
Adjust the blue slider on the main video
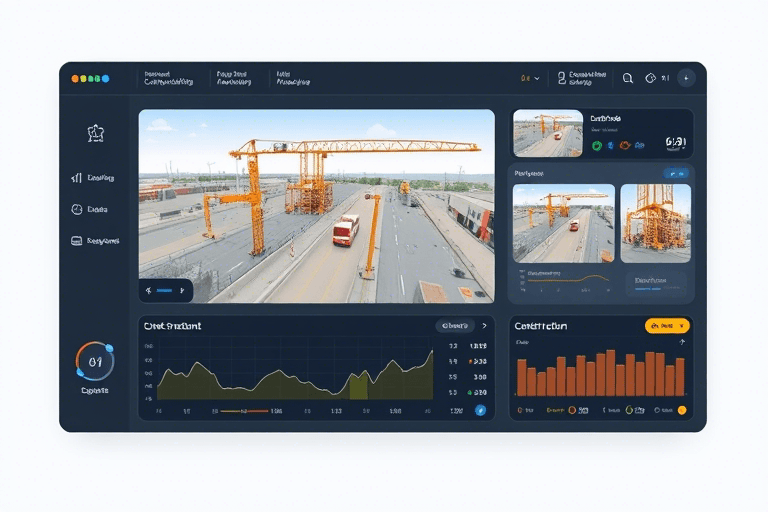(x=166, y=290)
